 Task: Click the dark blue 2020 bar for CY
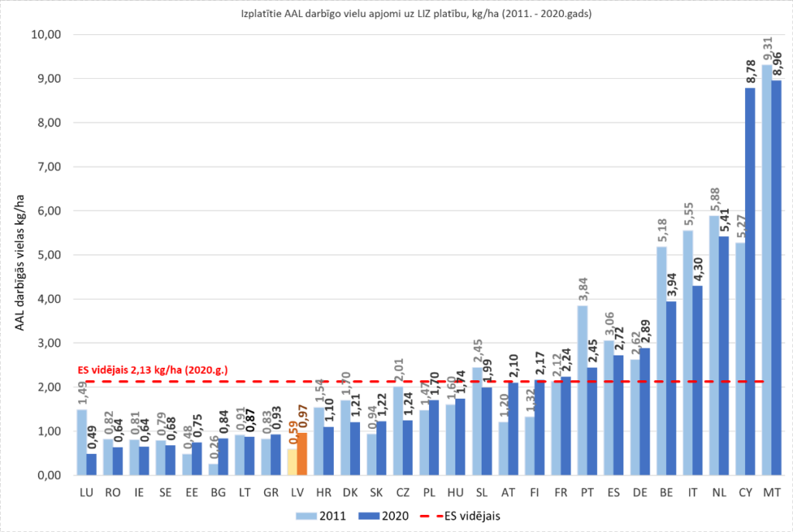point(750,282)
